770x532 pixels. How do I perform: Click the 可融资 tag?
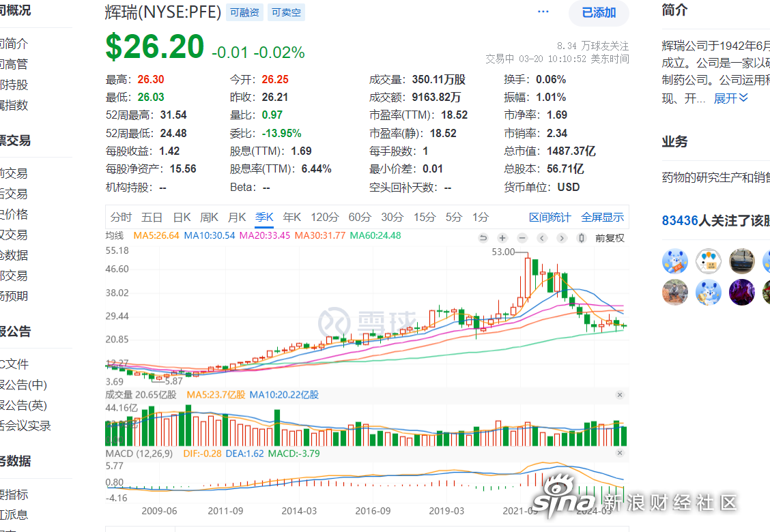pyautogui.click(x=244, y=12)
